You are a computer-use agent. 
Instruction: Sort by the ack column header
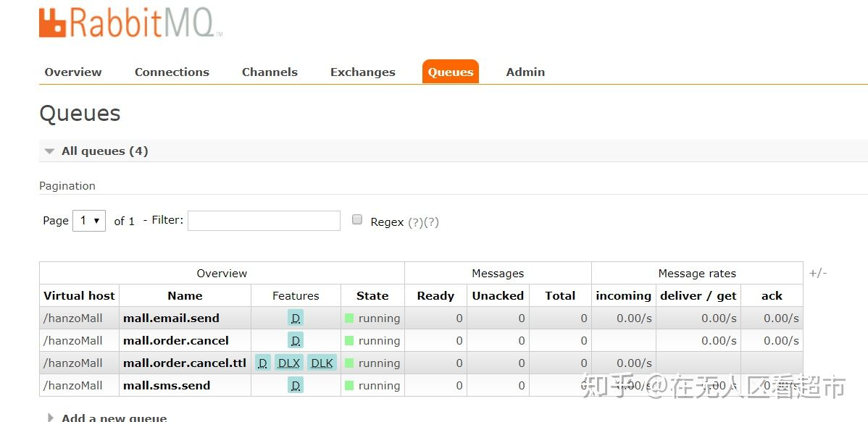[772, 296]
